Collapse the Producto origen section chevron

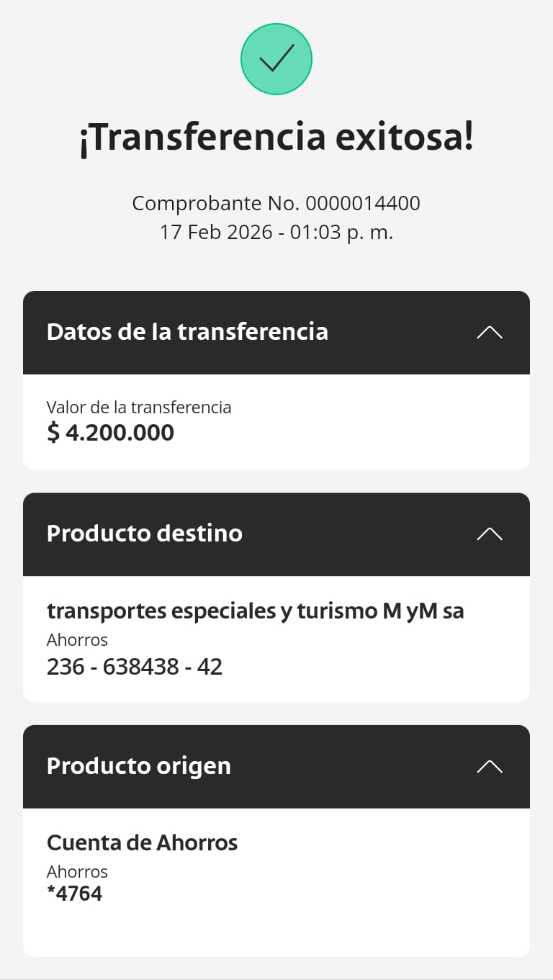click(490, 766)
